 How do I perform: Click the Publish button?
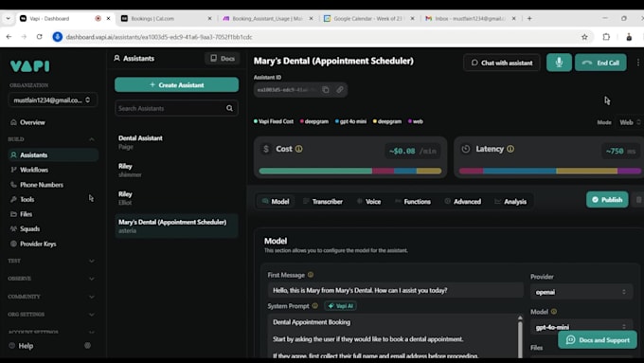[607, 200]
